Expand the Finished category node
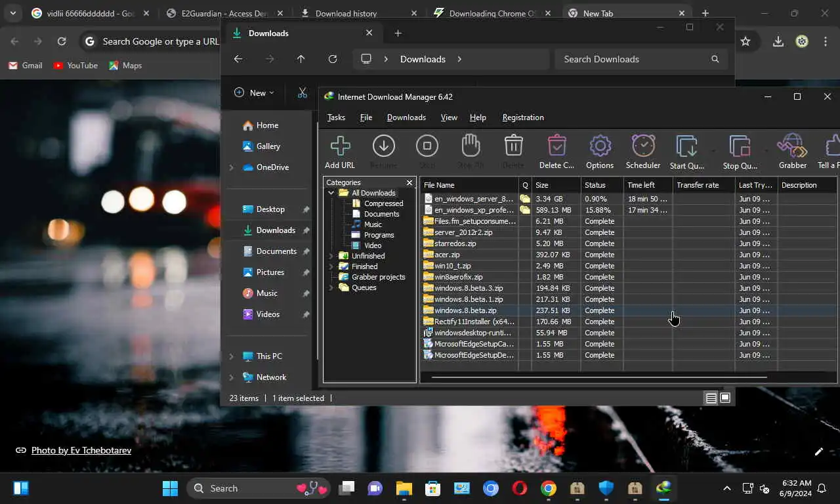 coord(331,266)
